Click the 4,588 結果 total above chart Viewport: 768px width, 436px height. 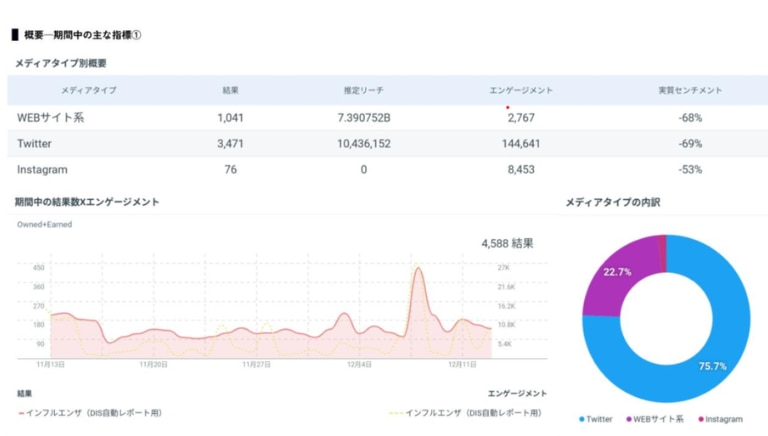pyautogui.click(x=507, y=242)
